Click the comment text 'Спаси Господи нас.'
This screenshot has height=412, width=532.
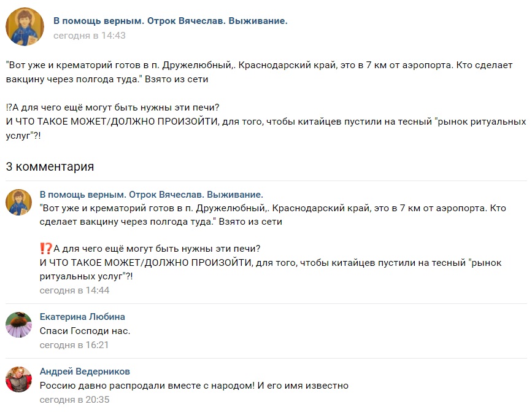click(85, 331)
